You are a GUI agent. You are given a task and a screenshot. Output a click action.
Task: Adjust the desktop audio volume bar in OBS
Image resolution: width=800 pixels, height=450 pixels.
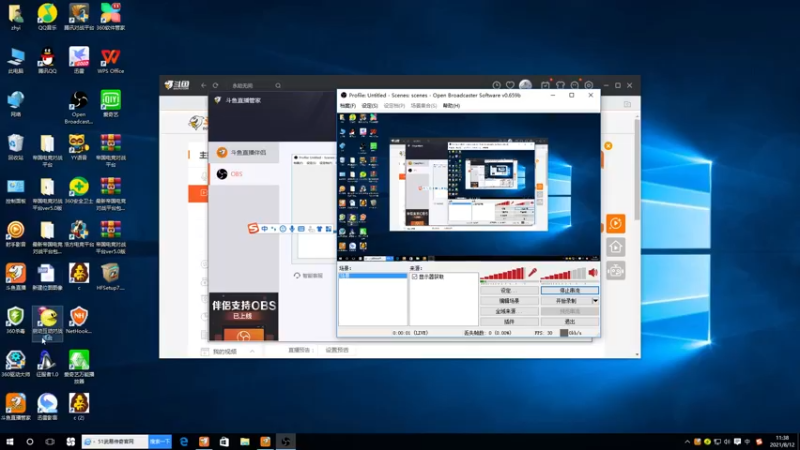(x=563, y=274)
